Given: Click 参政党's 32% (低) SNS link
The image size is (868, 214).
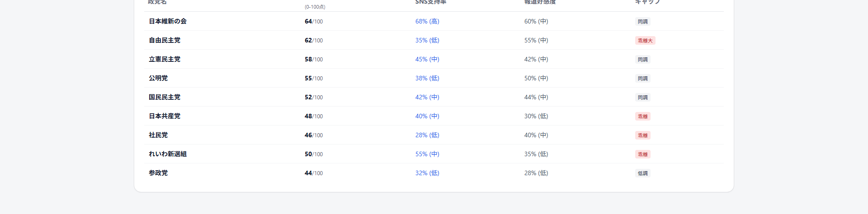Looking at the screenshot, I should pos(427,173).
